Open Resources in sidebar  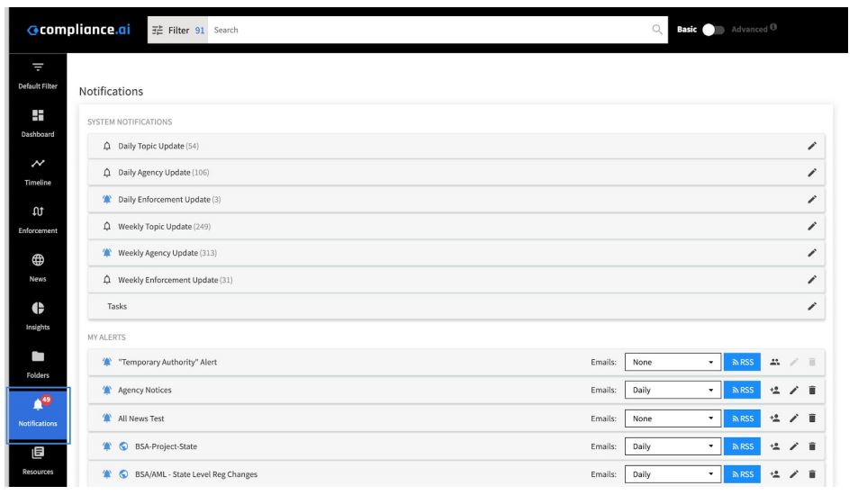[38, 460]
